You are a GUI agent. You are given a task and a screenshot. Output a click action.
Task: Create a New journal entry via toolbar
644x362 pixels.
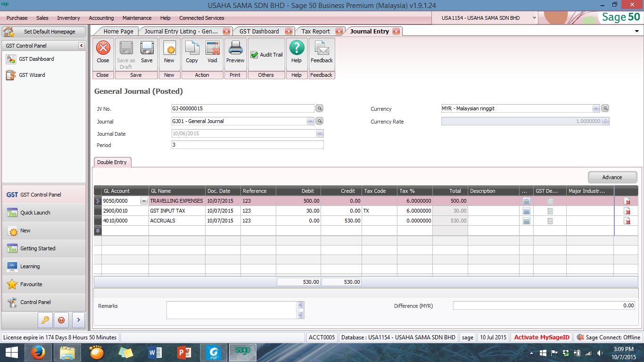(x=169, y=52)
